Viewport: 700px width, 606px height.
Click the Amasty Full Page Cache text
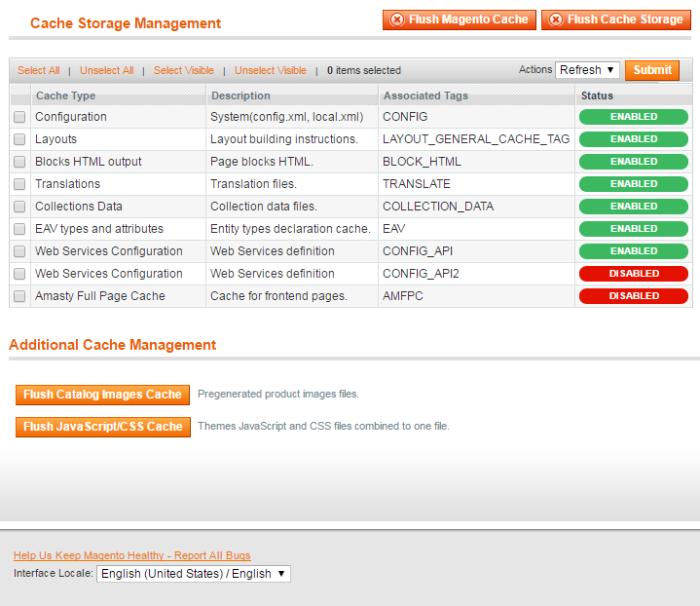tap(100, 296)
